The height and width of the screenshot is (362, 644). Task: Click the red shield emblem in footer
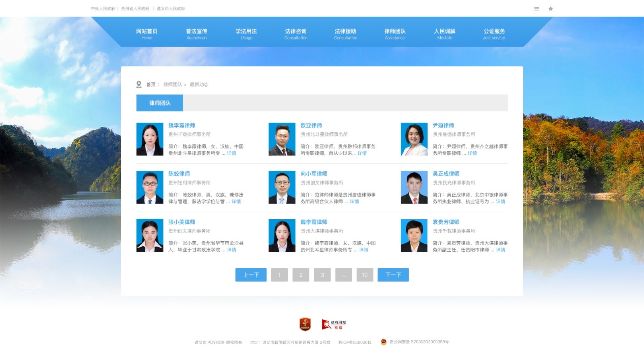click(x=305, y=324)
